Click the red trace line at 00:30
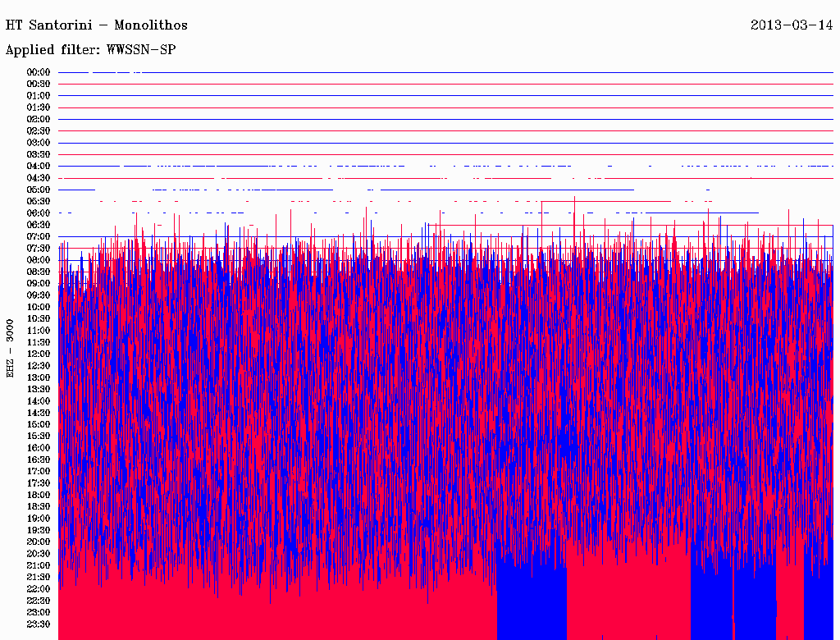The width and height of the screenshot is (840, 640). click(x=443, y=84)
